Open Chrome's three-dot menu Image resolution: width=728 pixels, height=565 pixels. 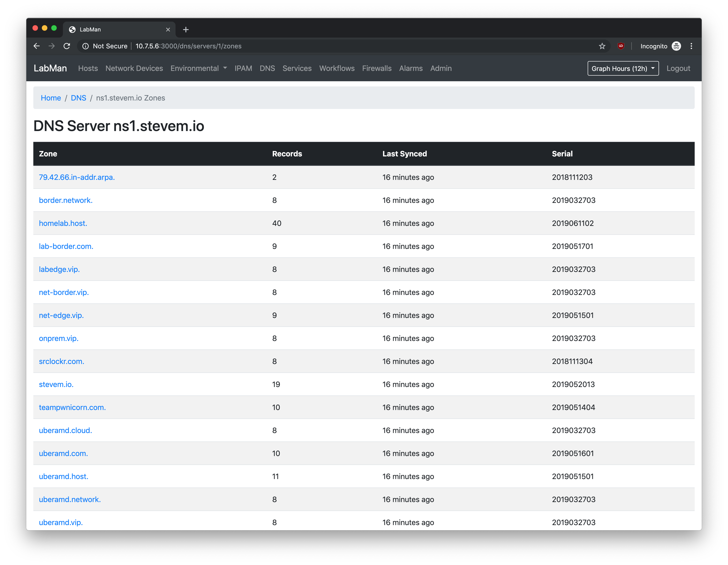691,46
